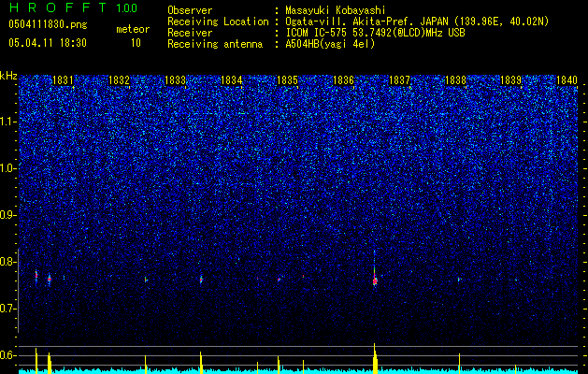
Task: Click the 1831 time marker
Action: coord(63,80)
